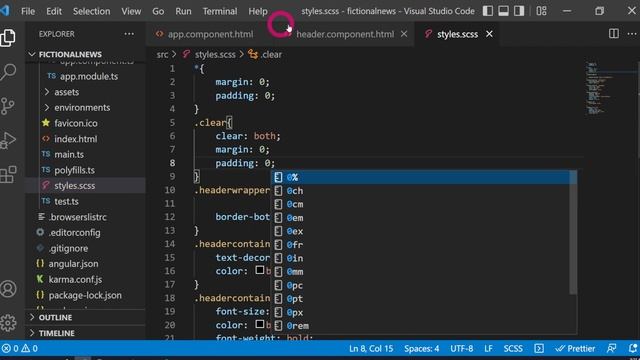Open Explorer Views and More Actions ellipsis

pos(129,34)
